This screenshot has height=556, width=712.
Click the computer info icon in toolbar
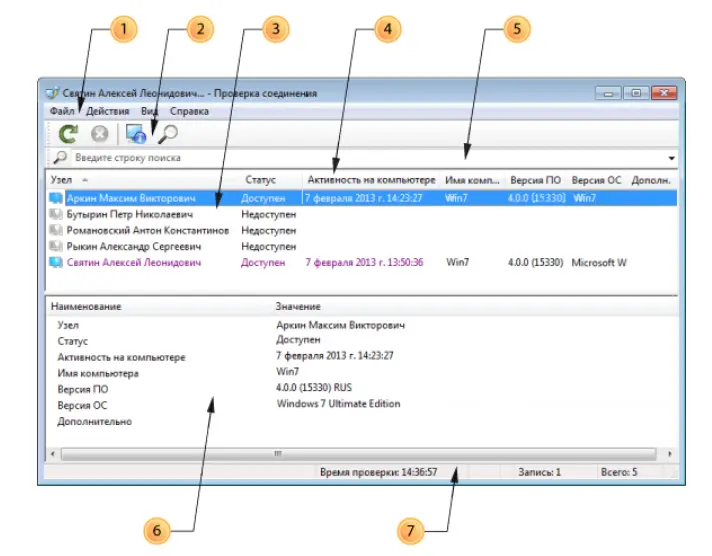point(135,133)
